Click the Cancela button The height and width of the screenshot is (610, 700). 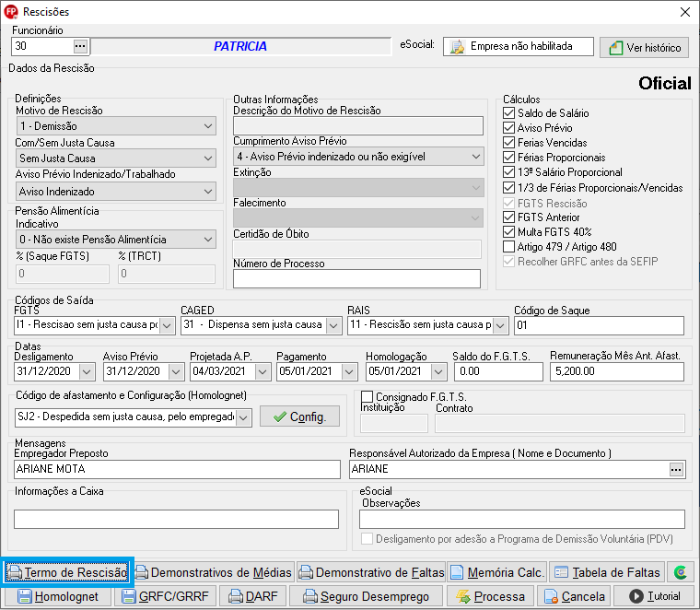(575, 596)
